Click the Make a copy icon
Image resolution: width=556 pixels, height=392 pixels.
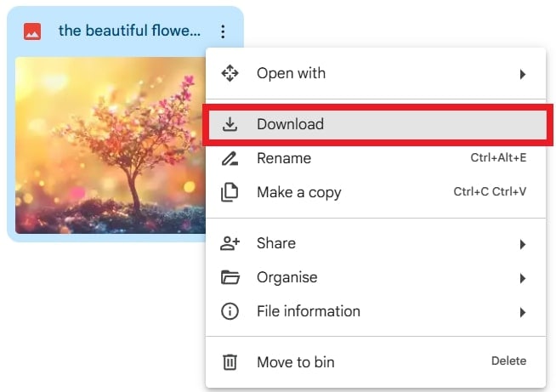pos(230,192)
